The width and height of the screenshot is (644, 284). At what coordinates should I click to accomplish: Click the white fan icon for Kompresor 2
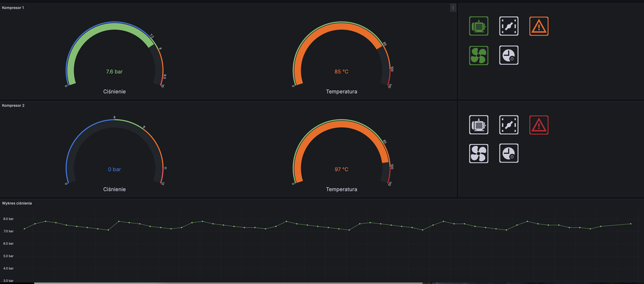[479, 153]
